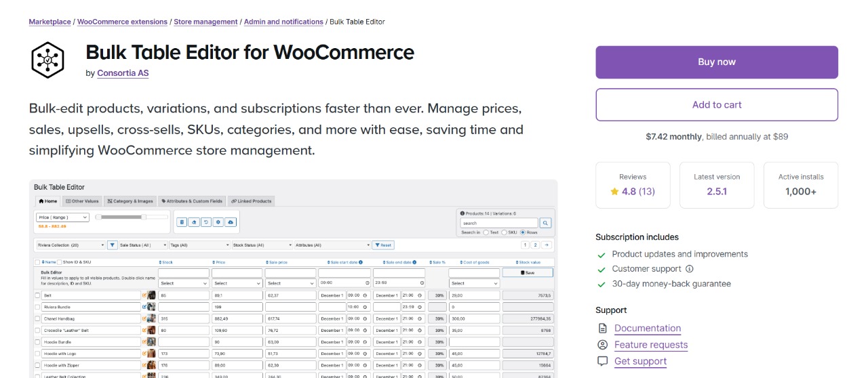868x378 pixels.
Task: Switch to the Other Values tab
Action: click(82, 201)
